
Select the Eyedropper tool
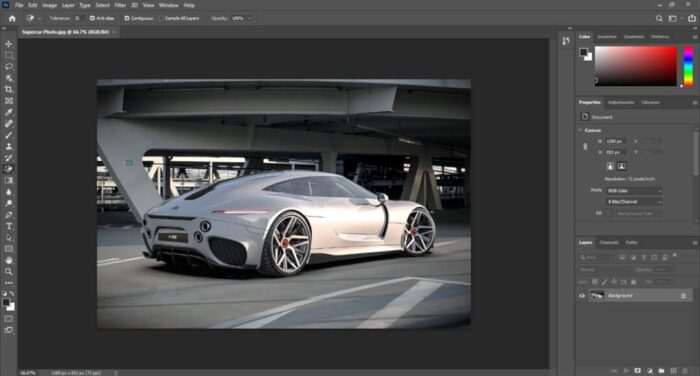point(8,113)
